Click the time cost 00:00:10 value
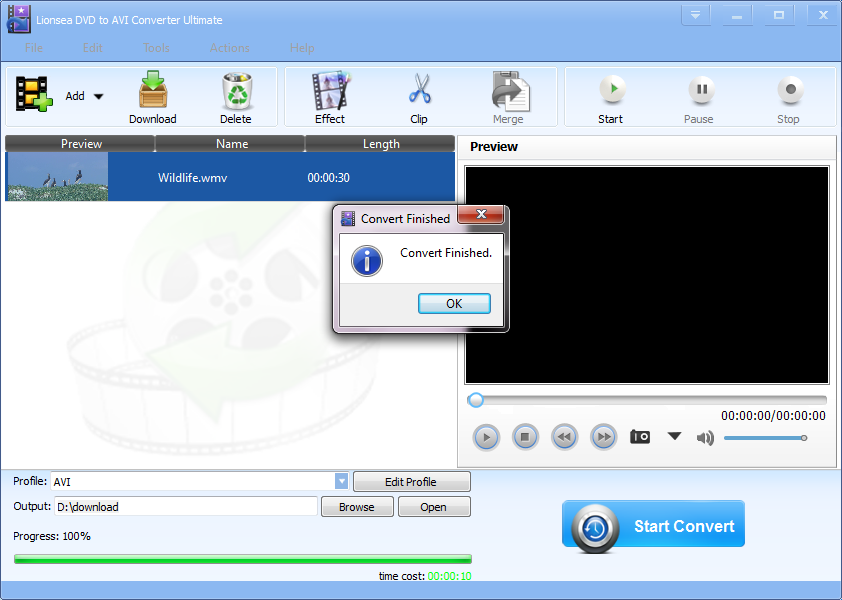This screenshot has height=600, width=842. pyautogui.click(x=449, y=576)
